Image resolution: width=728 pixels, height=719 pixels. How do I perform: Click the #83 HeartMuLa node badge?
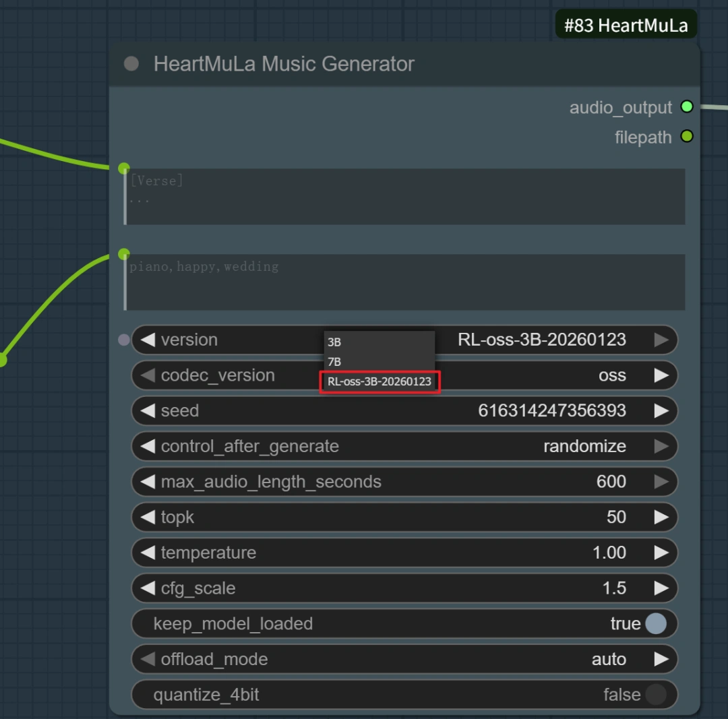tap(626, 26)
